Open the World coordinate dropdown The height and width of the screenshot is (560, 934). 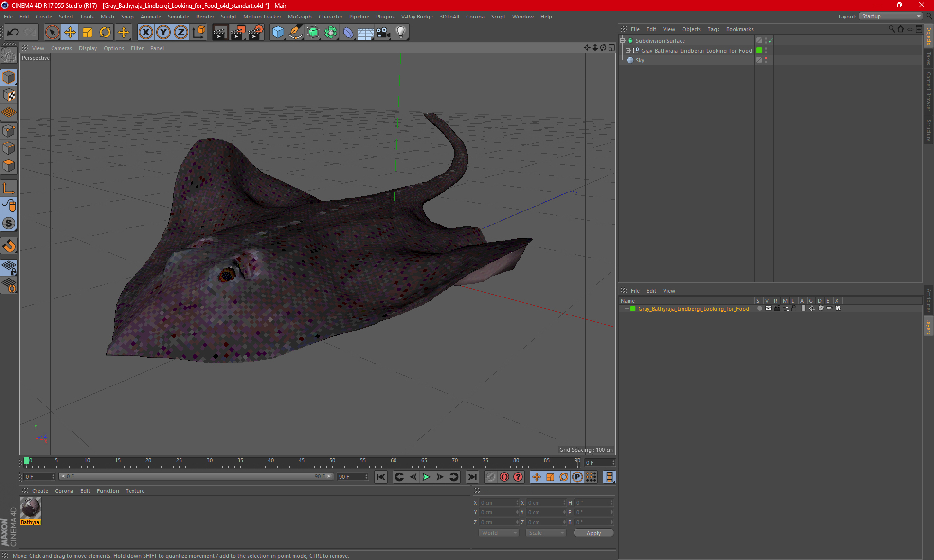pos(499,533)
